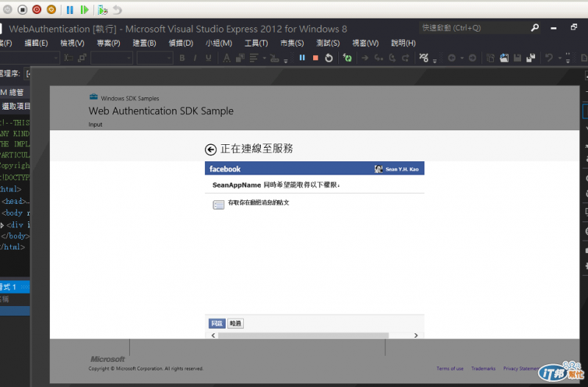The width and height of the screenshot is (588, 387).
Task: Click the orange power icon in top bar
Action: coord(51,10)
